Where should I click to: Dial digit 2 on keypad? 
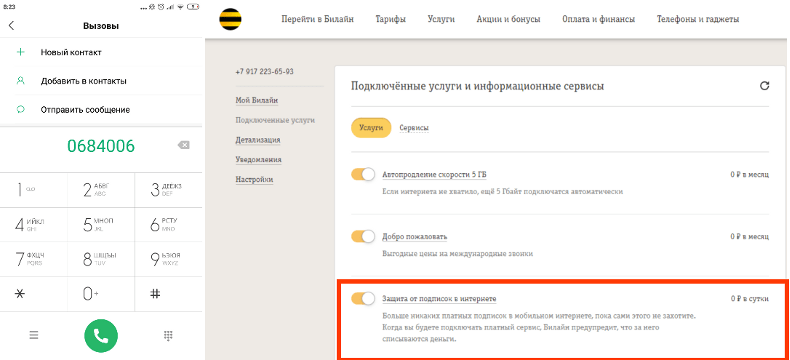click(101, 189)
